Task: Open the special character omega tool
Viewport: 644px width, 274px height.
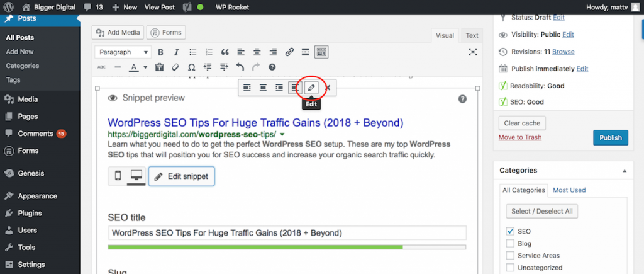Action: pos(191,67)
